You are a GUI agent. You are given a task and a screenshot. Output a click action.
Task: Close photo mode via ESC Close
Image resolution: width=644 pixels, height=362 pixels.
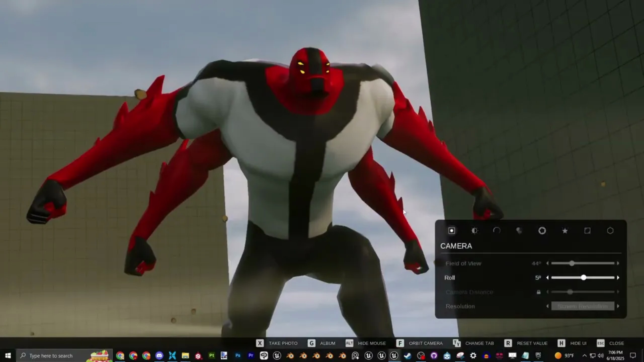point(616,343)
